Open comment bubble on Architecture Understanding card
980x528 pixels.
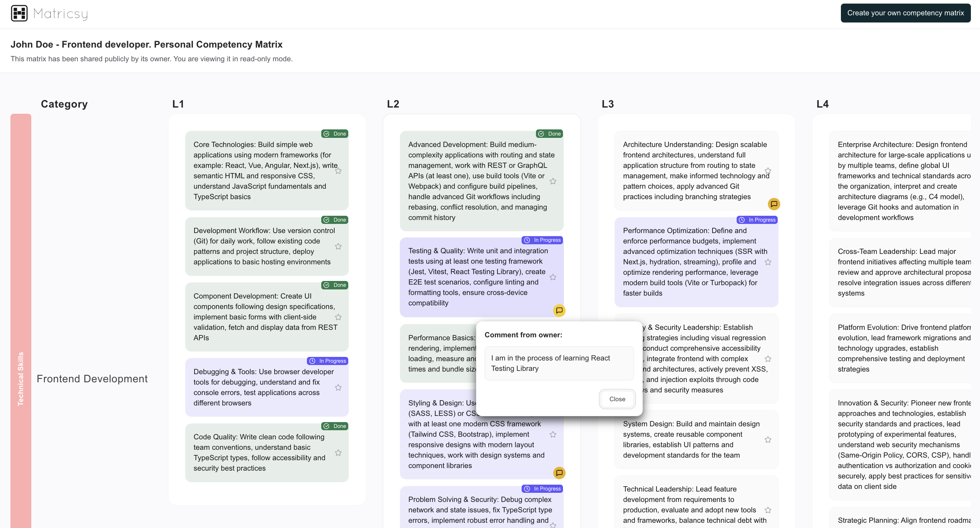[x=773, y=204]
